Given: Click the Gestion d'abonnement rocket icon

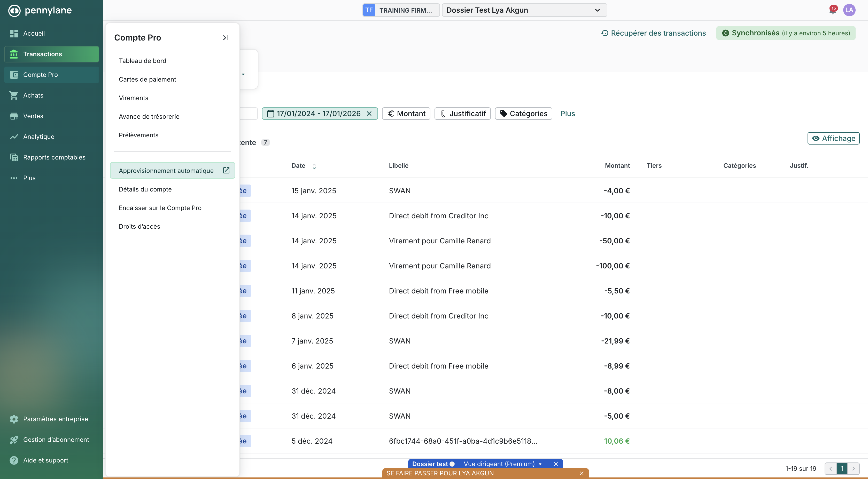Looking at the screenshot, I should pos(14,440).
